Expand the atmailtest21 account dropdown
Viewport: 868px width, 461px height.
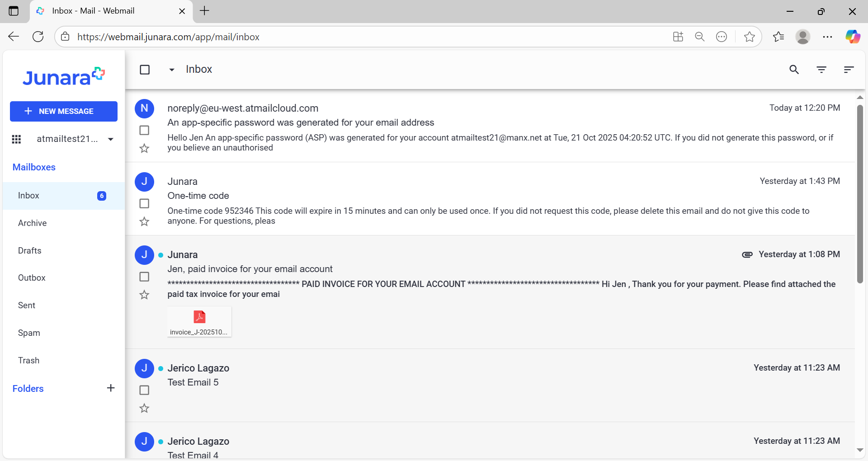(111, 139)
